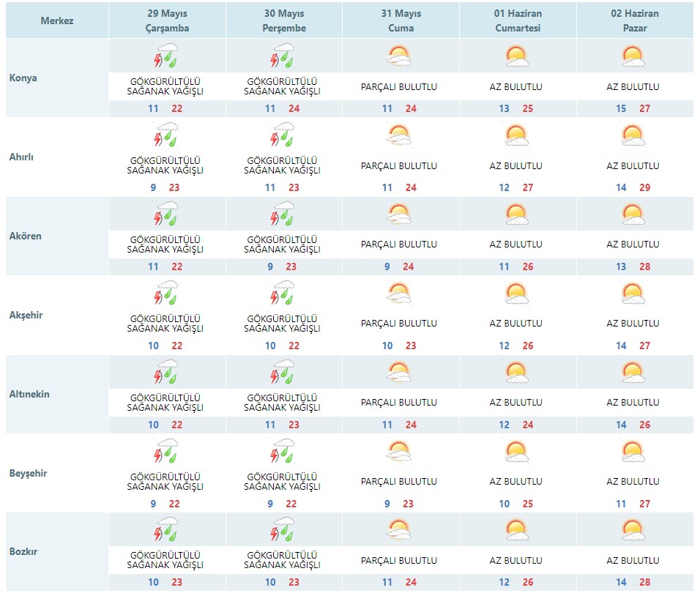Select the 02 Haziran Pazar header
The height and width of the screenshot is (593, 700).
(x=635, y=20)
